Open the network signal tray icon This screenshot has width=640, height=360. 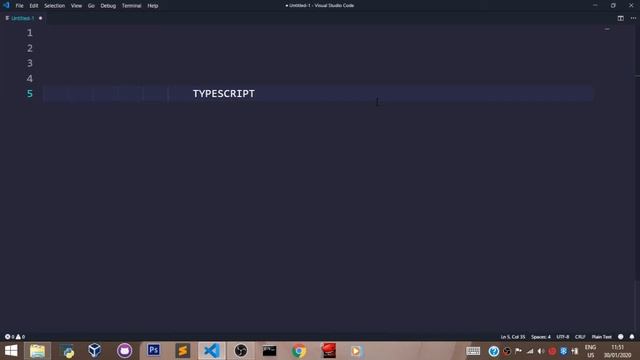(530, 351)
